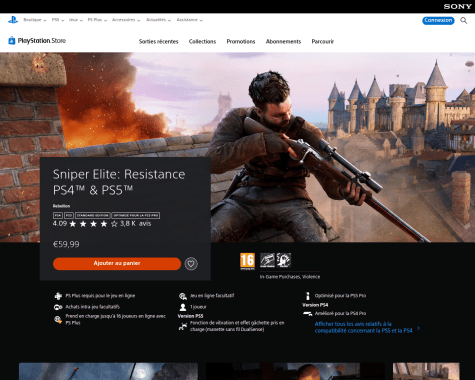Click the Standard Edition tag

92,215
